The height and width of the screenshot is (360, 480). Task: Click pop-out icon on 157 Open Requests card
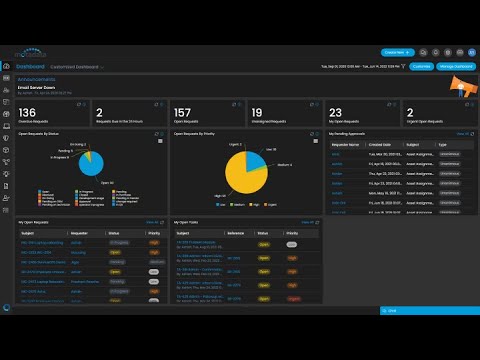[234, 104]
